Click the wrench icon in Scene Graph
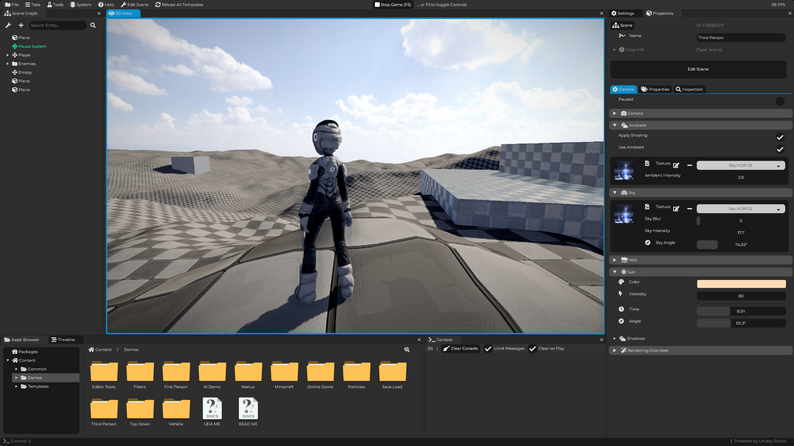 tap(8, 25)
